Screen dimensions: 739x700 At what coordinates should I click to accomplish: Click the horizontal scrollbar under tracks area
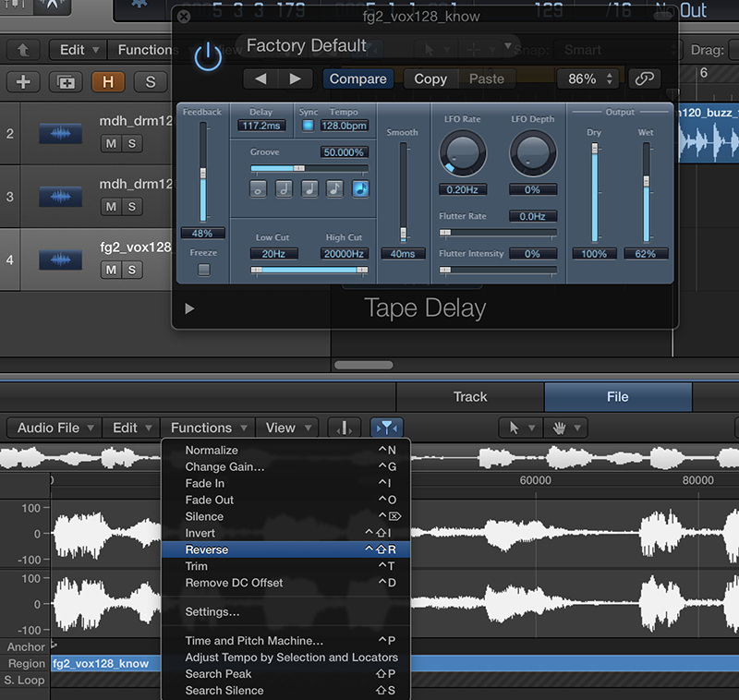pyautogui.click(x=363, y=365)
